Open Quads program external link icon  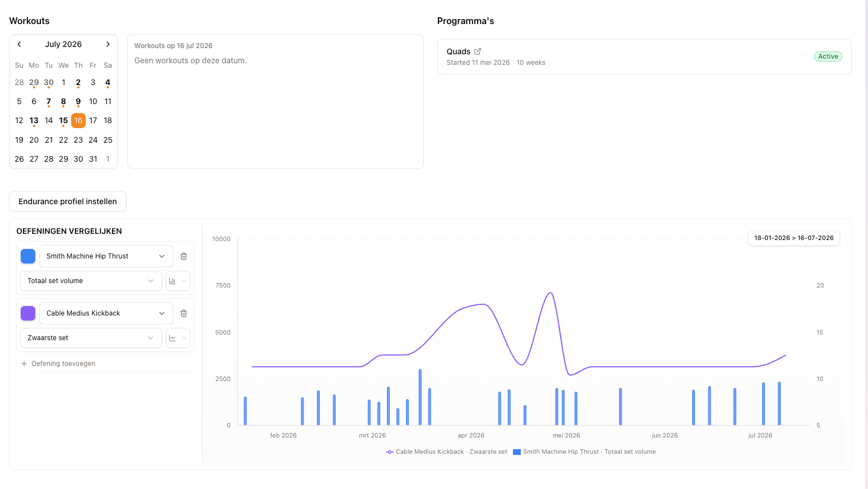[x=478, y=51]
